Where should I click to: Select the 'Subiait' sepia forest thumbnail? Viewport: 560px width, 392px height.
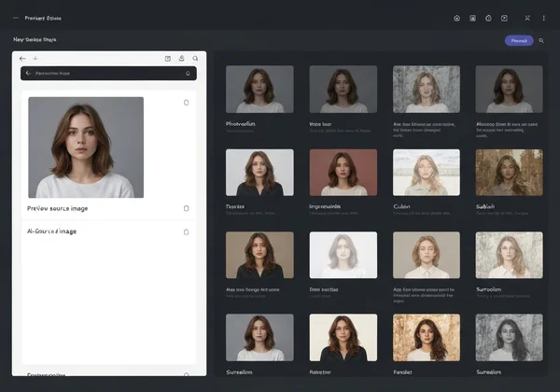[x=510, y=173]
